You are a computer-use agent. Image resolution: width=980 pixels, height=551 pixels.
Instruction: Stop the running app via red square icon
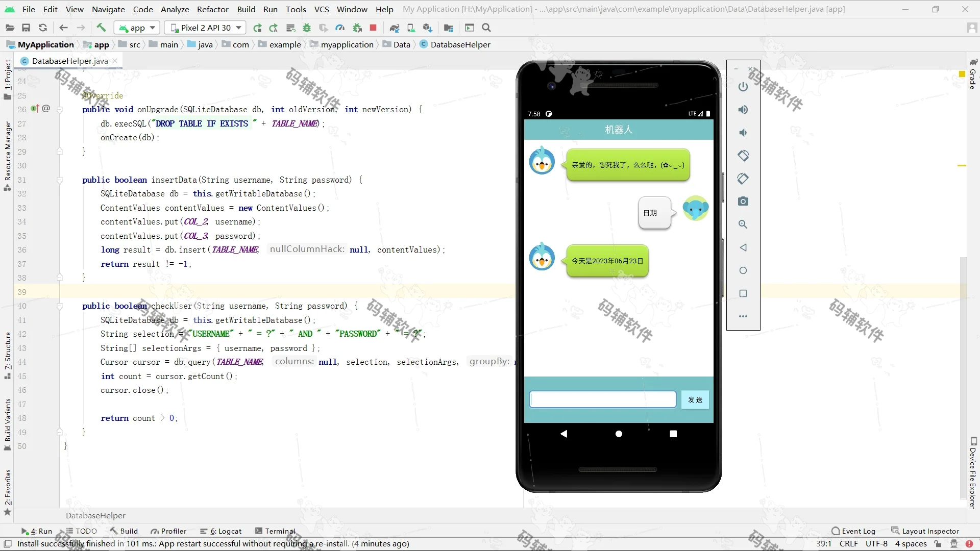coord(373,28)
